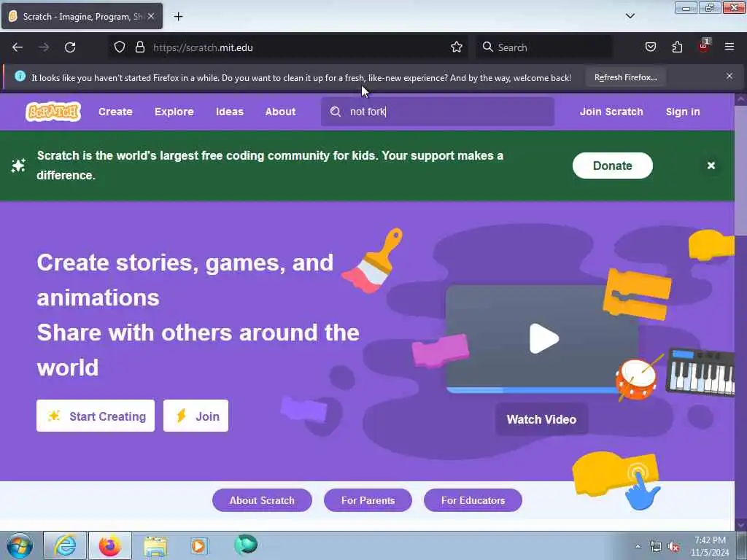Click the Join button with lightning bolt
Viewport: 747px width, 560px height.
196,416
